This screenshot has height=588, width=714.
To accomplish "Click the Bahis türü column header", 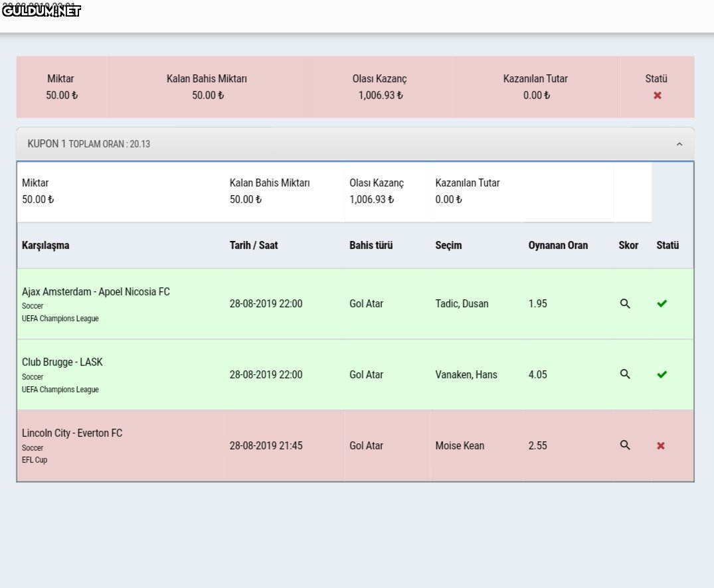I will click(x=371, y=246).
